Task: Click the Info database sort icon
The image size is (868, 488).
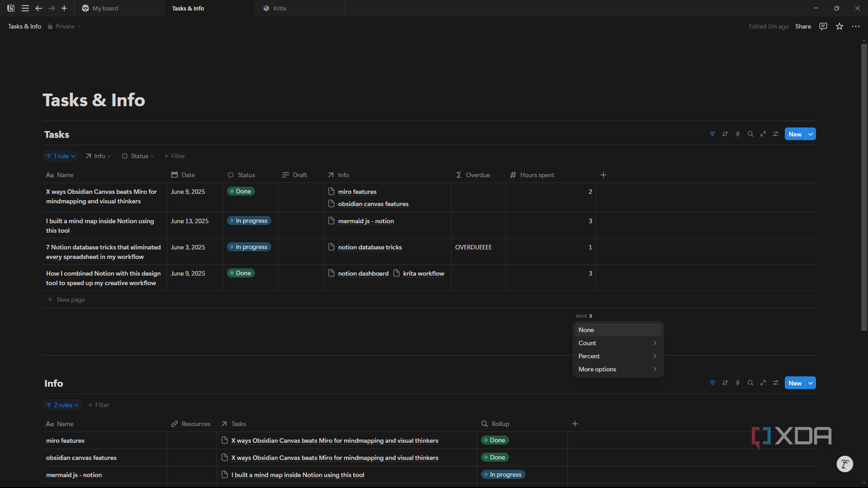Action: click(x=725, y=383)
